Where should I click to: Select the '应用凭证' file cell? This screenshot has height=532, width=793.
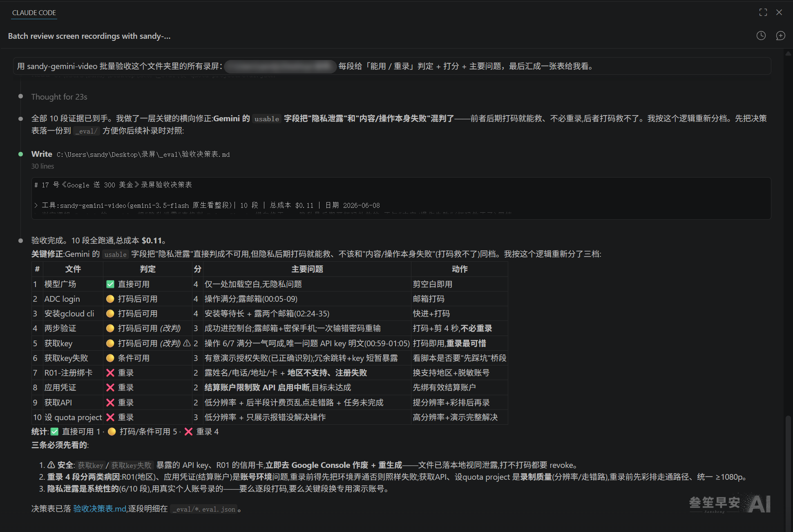click(x=73, y=387)
